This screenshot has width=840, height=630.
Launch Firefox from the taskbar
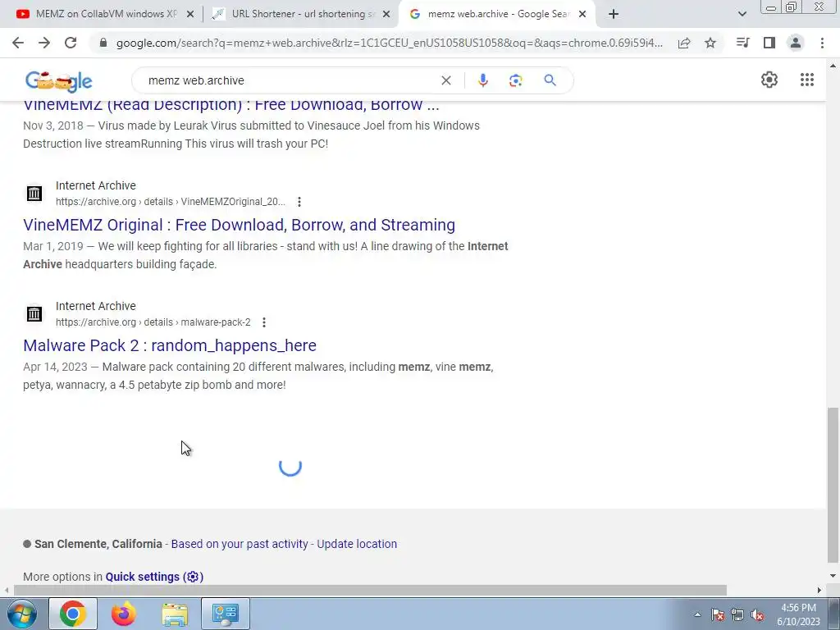pos(124,614)
